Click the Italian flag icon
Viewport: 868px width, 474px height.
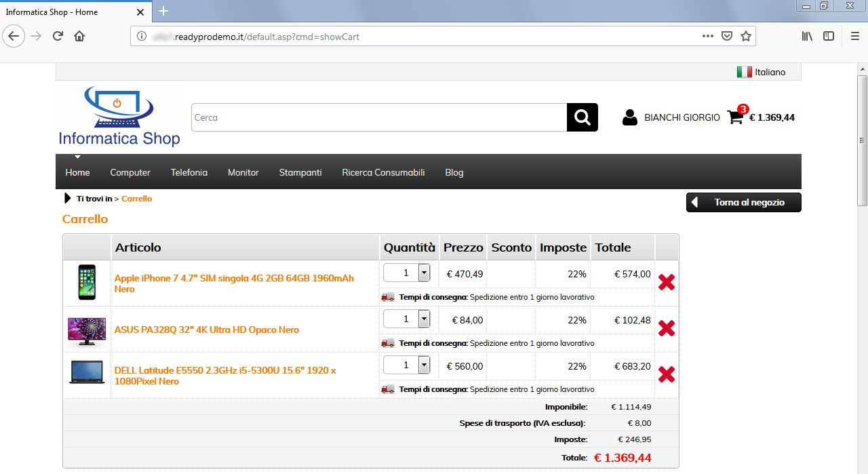tap(744, 72)
